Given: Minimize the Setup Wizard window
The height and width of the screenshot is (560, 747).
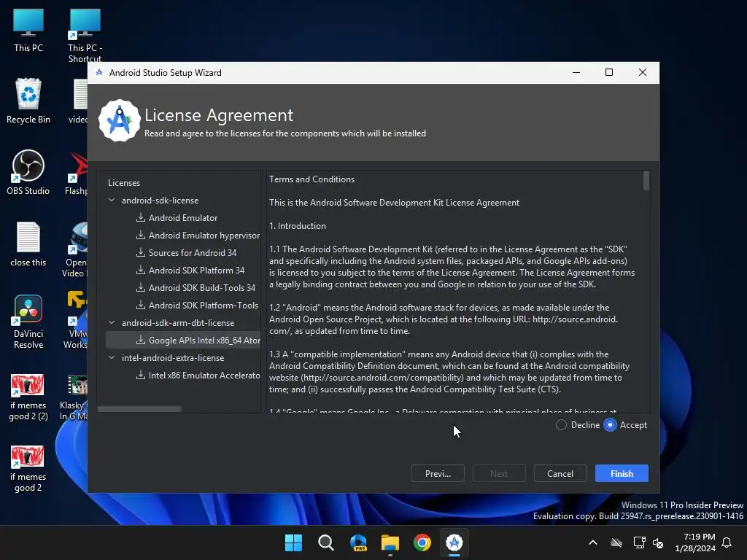Looking at the screenshot, I should tap(576, 72).
